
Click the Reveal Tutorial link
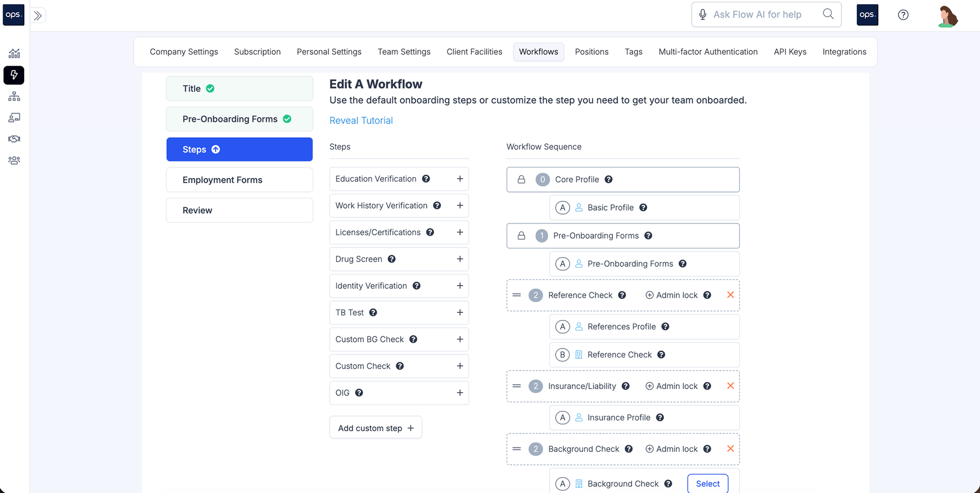(361, 120)
